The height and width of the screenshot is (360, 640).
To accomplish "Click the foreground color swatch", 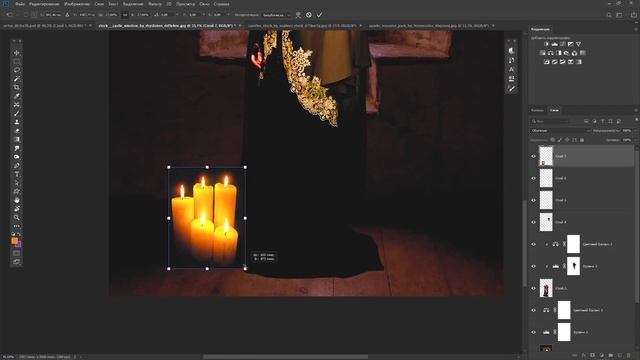I will (x=15, y=241).
